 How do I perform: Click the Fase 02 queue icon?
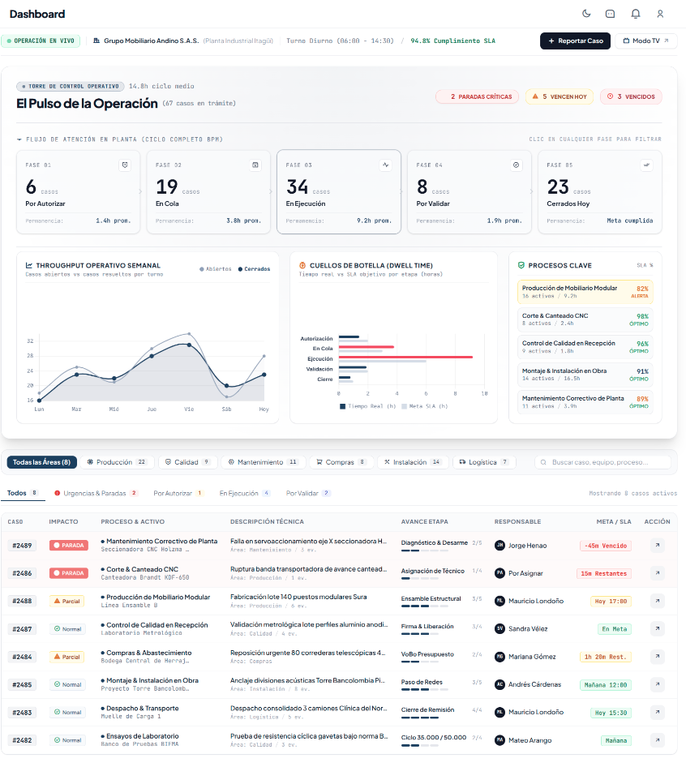tap(255, 165)
